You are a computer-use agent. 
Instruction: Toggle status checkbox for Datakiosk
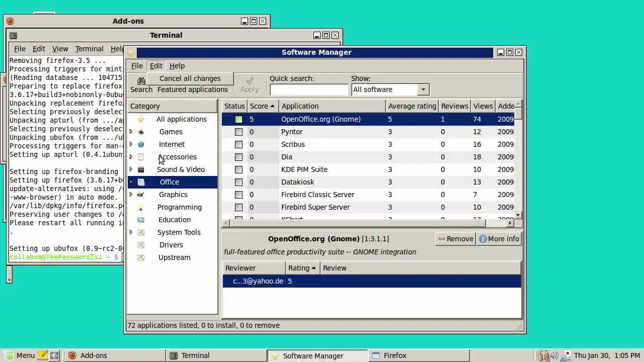tap(238, 182)
